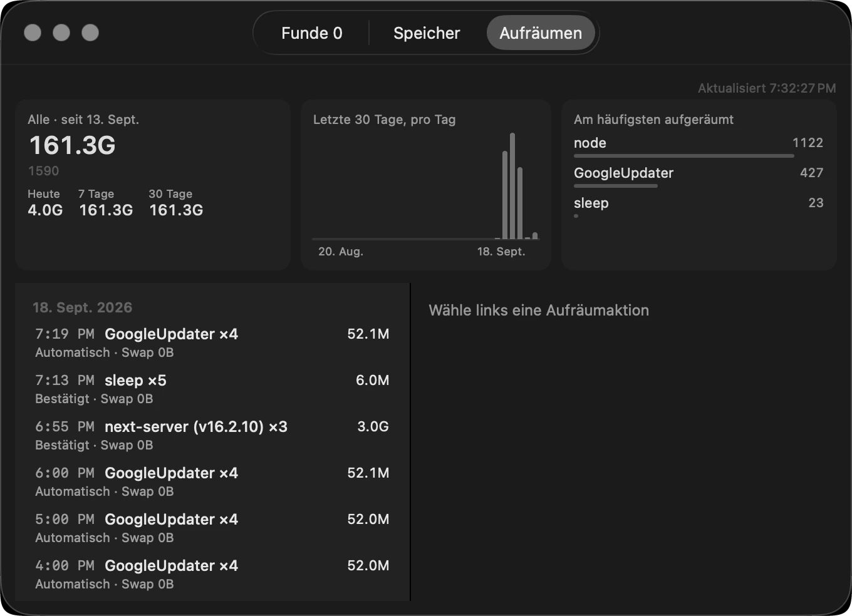
Task: Open the Speicher tab
Action: click(427, 33)
